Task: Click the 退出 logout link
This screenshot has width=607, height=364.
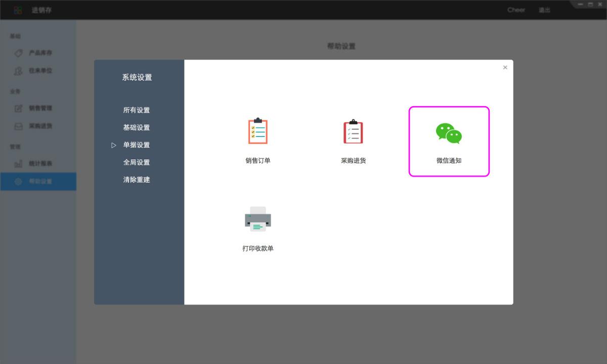Action: coord(544,10)
